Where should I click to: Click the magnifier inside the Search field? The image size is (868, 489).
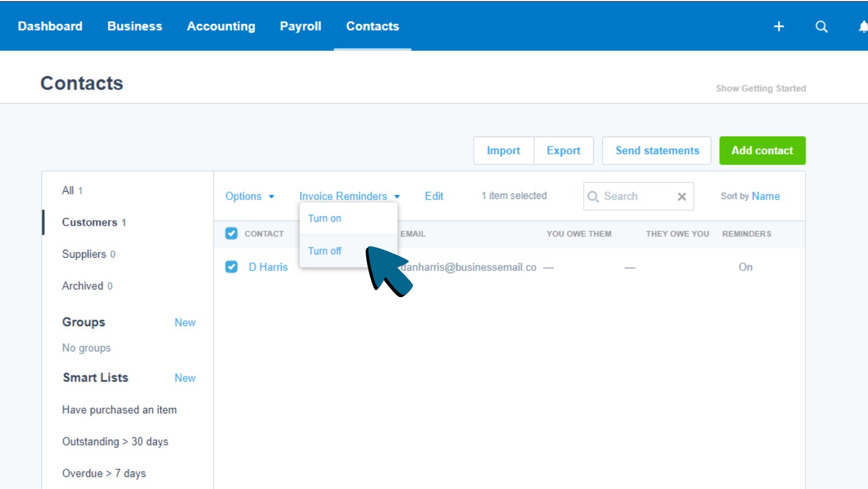[x=593, y=196]
